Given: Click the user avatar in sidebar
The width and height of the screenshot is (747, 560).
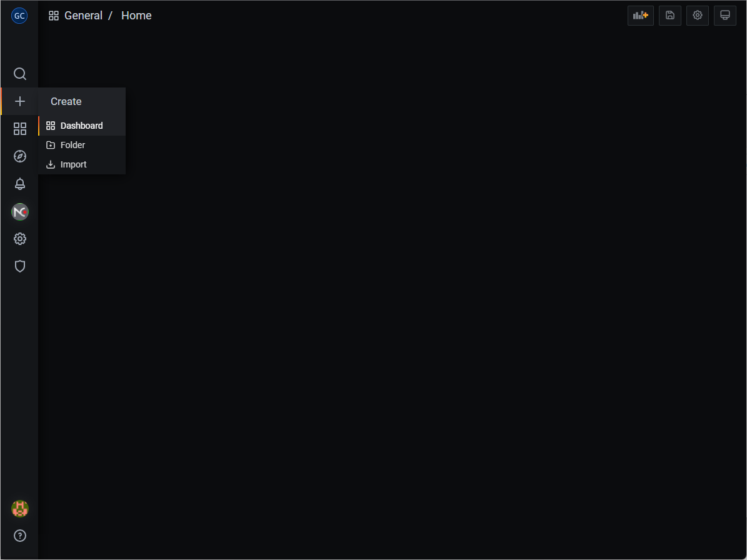Looking at the screenshot, I should pyautogui.click(x=19, y=509).
